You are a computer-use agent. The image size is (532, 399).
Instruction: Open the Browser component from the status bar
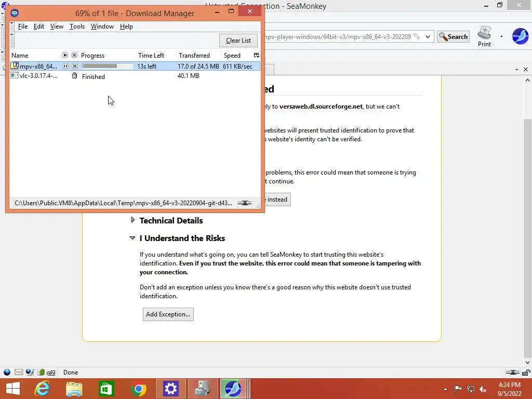click(7, 372)
